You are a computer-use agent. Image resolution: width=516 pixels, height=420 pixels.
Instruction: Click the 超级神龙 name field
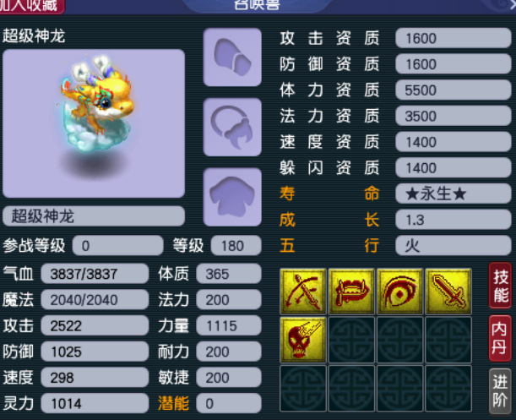(94, 216)
